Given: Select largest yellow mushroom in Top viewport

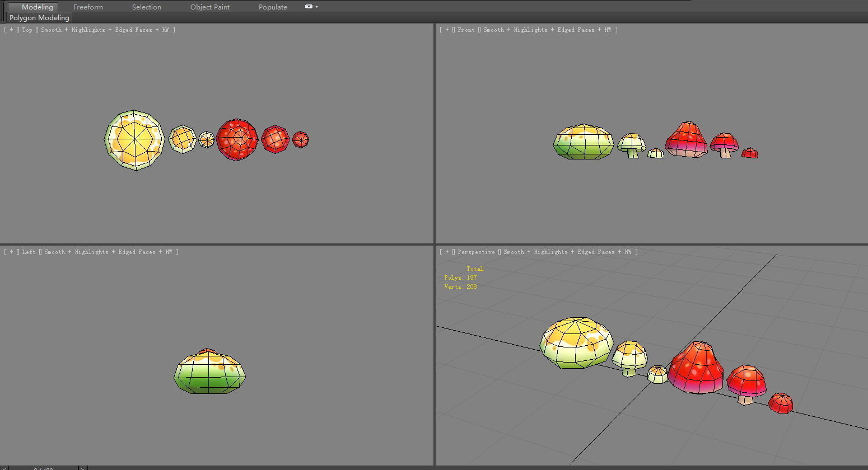Looking at the screenshot, I should point(134,140).
